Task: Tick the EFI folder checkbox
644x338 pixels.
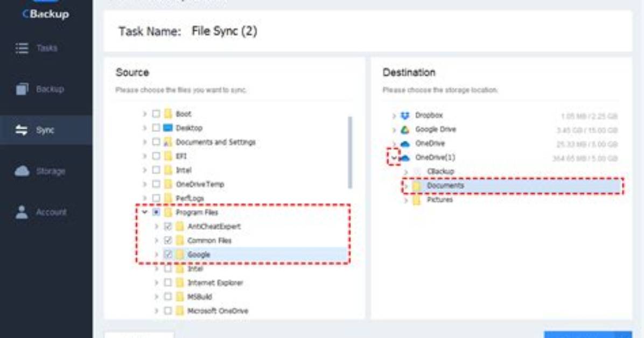Action: pyautogui.click(x=156, y=156)
